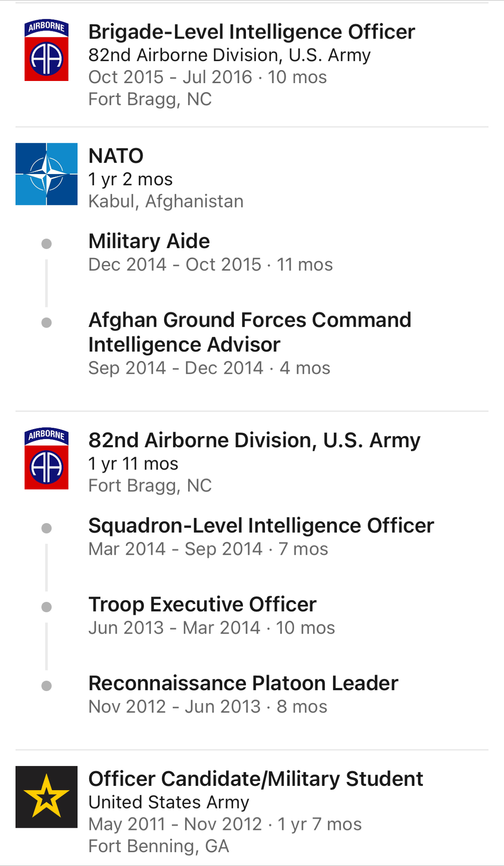504x866 pixels.
Task: Open the bold 82nd Airborne Division, U.S. Army heading
Action: (x=254, y=440)
